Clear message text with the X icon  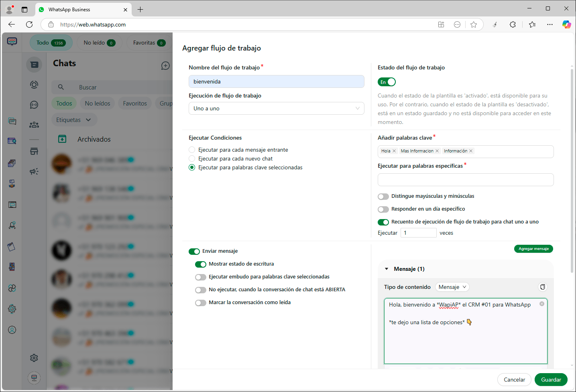(541, 304)
